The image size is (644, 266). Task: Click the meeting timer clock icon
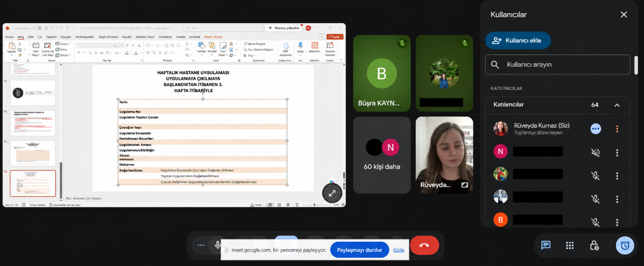[x=625, y=245]
